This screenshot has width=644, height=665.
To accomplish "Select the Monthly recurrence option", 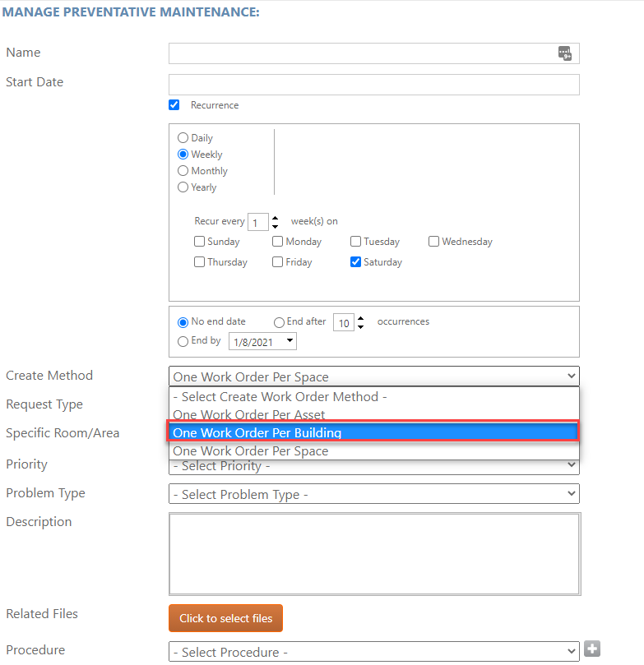I will (183, 170).
